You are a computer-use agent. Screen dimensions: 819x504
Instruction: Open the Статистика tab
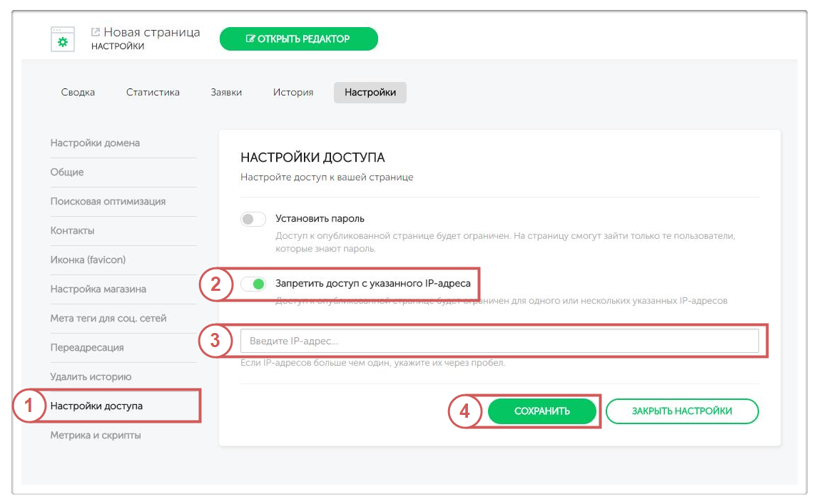click(x=153, y=92)
